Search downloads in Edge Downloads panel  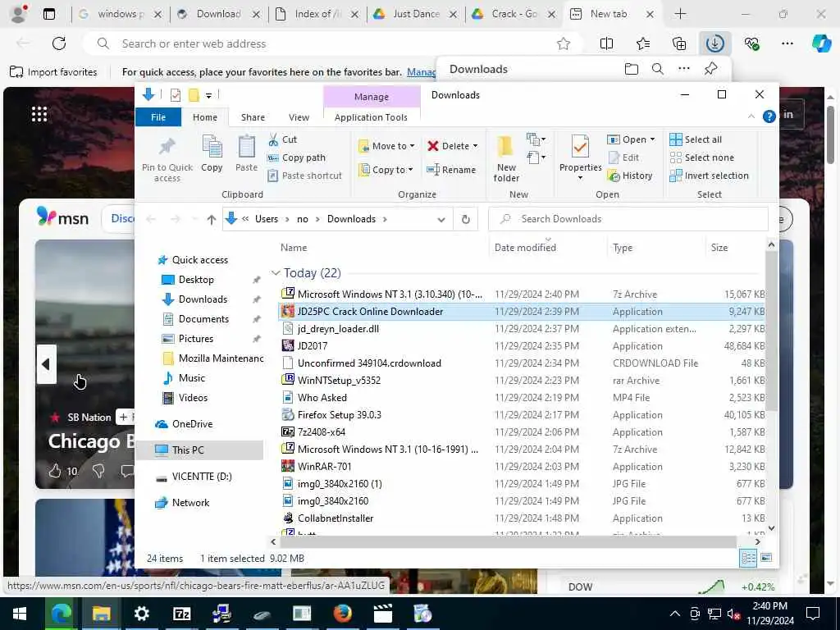(657, 69)
